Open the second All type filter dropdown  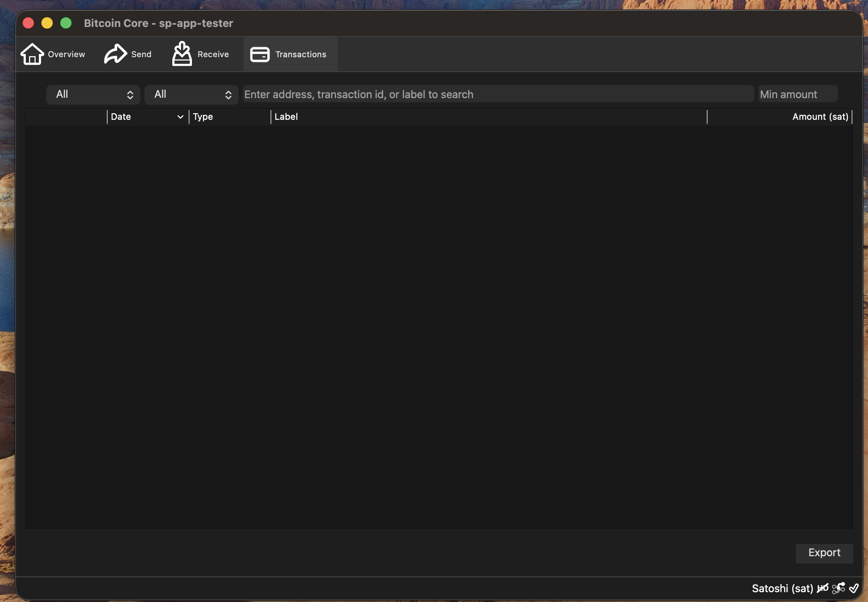pyautogui.click(x=192, y=94)
